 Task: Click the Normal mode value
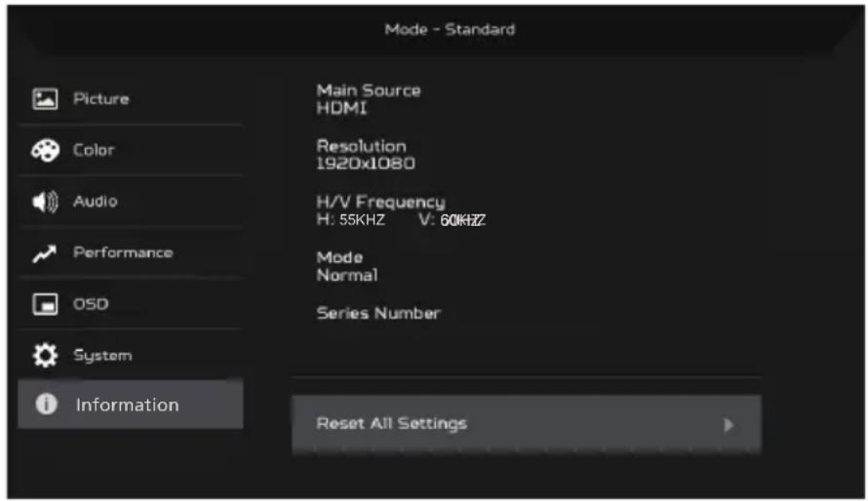tap(347, 275)
